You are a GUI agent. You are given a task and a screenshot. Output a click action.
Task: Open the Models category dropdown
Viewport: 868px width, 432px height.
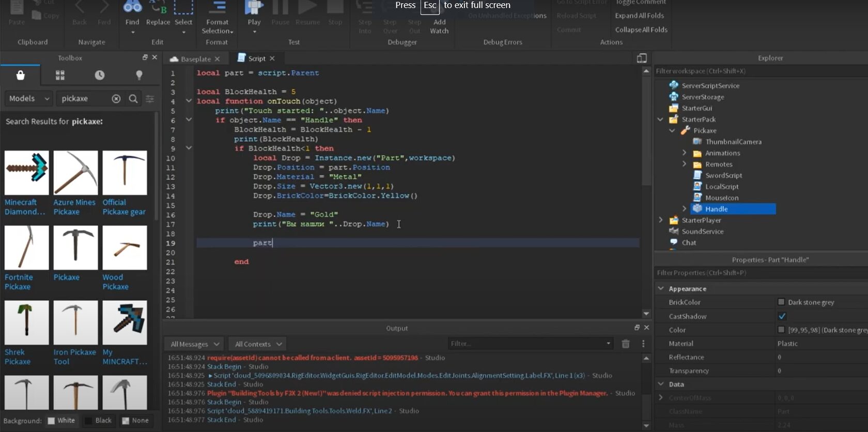tap(28, 99)
